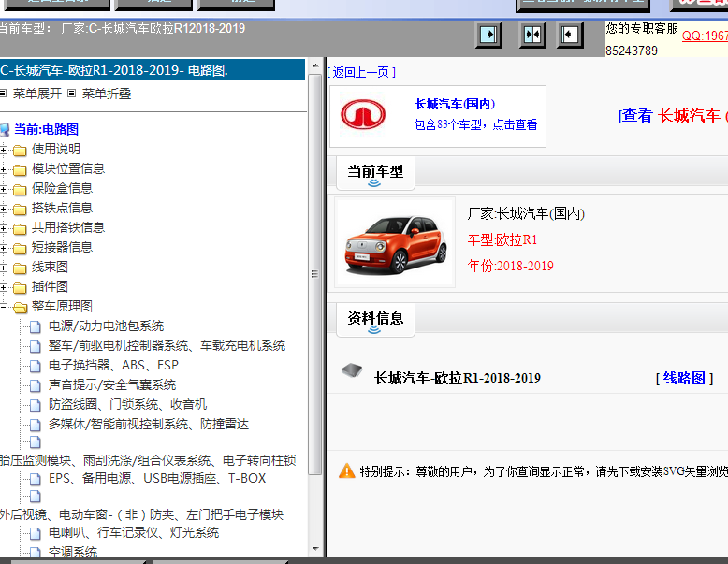Viewport: 728px width, 564px height.
Task: Click the tree panel scrollbar down arrow
Action: coord(315,549)
